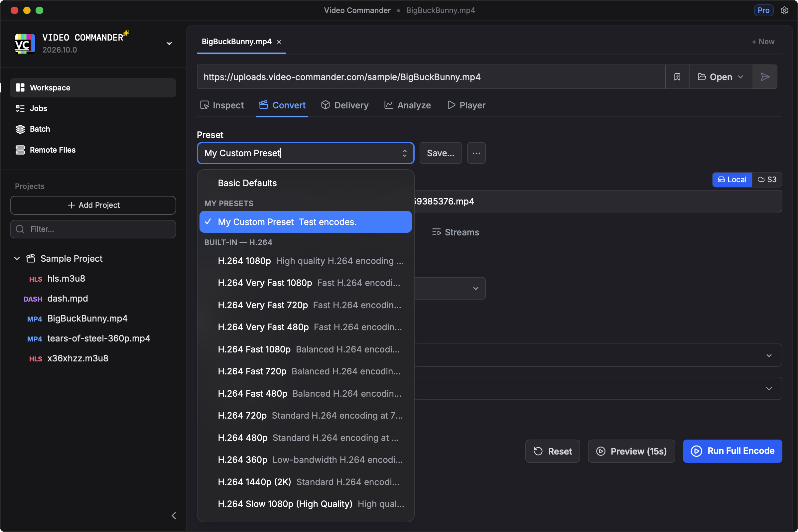Choose the H.264 720p preset
The height and width of the screenshot is (532, 798).
click(x=305, y=416)
